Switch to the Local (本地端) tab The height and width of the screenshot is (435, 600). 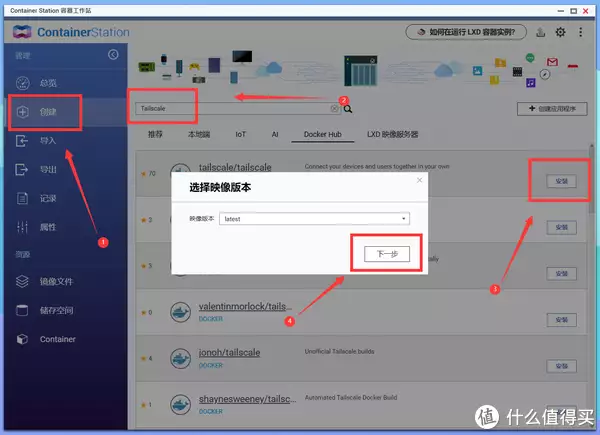[199, 134]
